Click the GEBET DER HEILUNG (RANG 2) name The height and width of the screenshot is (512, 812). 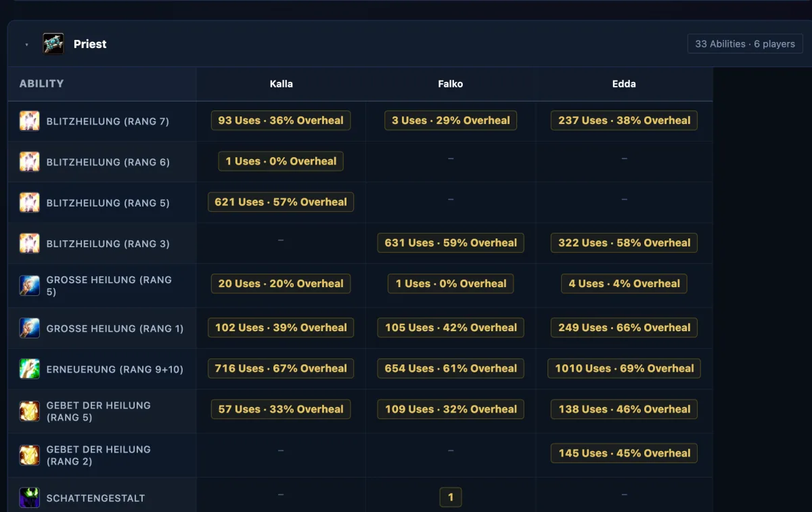[x=99, y=455]
